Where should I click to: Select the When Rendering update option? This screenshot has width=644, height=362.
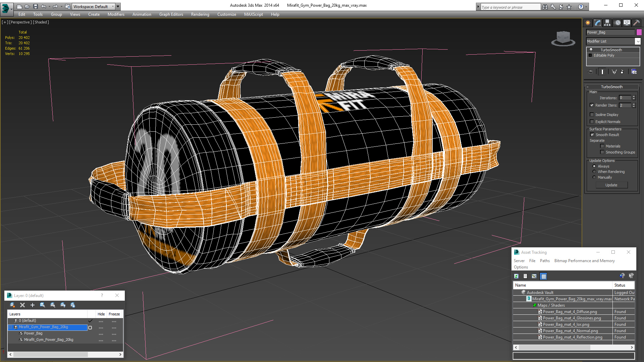[x=594, y=172]
